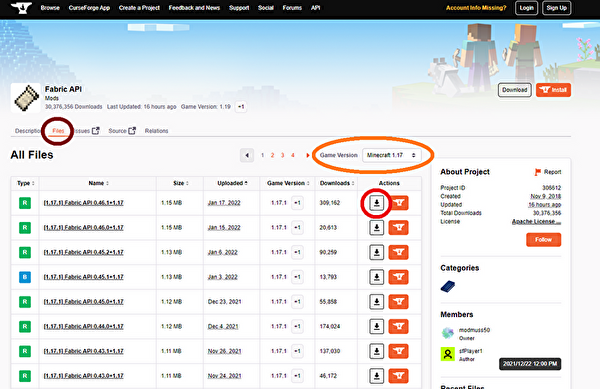Open the Source external link tab

point(122,131)
